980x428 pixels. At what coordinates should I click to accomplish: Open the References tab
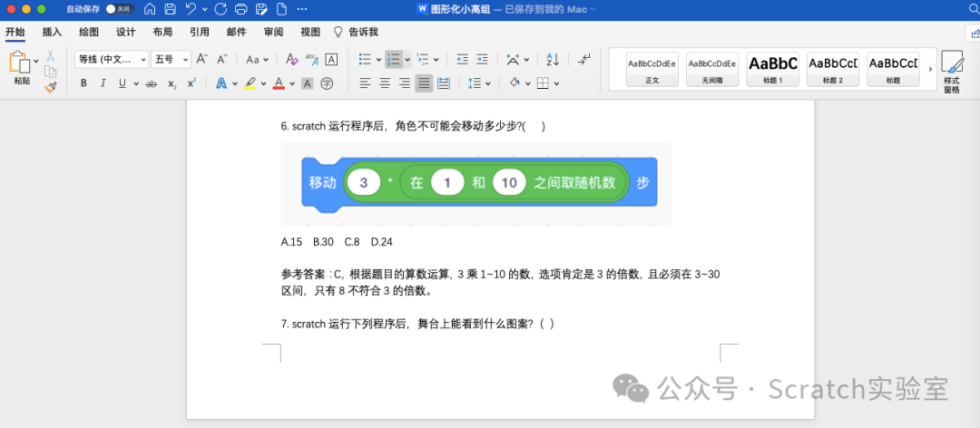(200, 33)
